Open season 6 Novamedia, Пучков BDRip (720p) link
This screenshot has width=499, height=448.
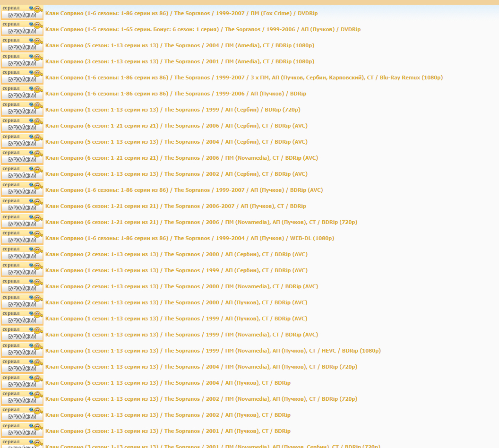click(x=201, y=222)
